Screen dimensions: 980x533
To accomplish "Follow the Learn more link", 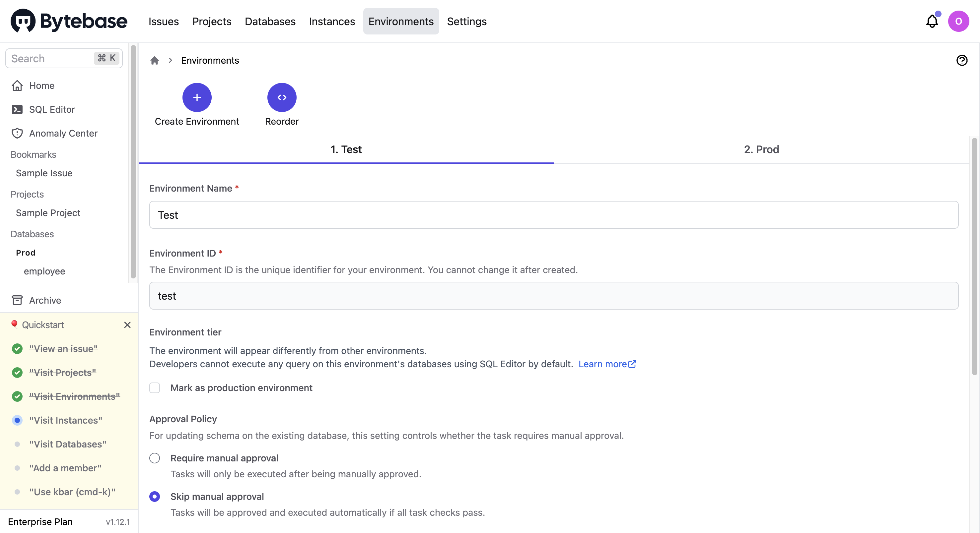I will click(607, 364).
